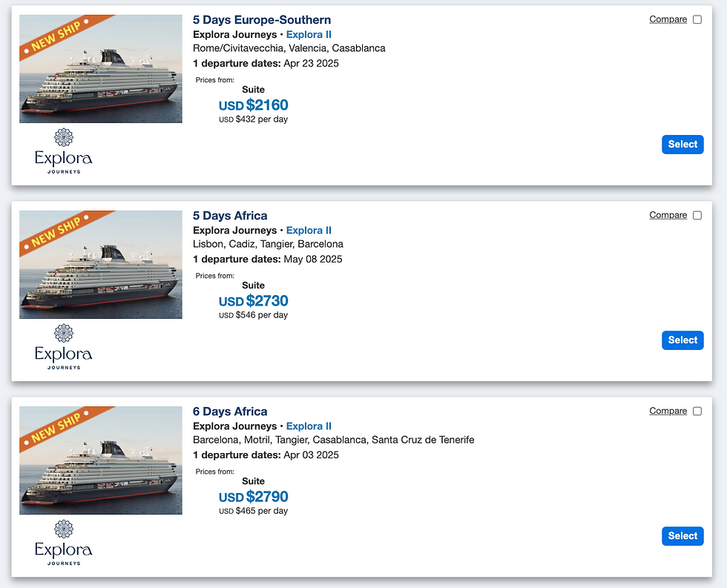Screen dimensions: 727x588
Task: Click Explora II ship link in 5 Days Africa card
Action: [309, 231]
